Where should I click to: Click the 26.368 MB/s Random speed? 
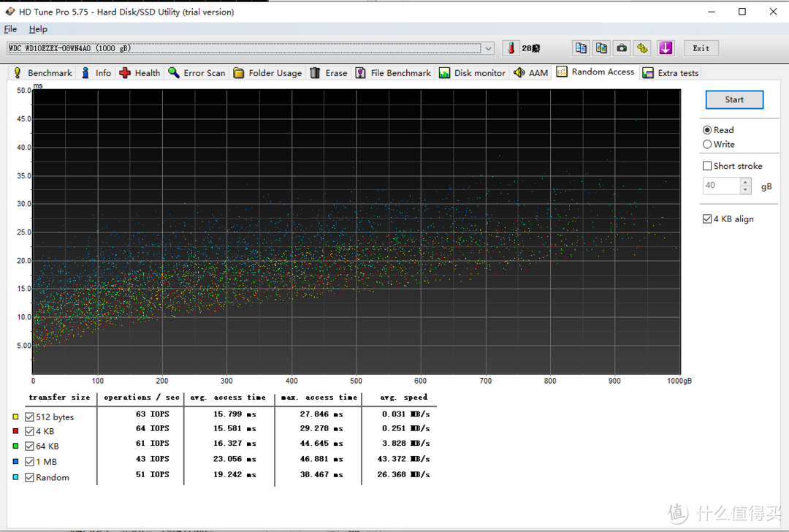(x=403, y=474)
